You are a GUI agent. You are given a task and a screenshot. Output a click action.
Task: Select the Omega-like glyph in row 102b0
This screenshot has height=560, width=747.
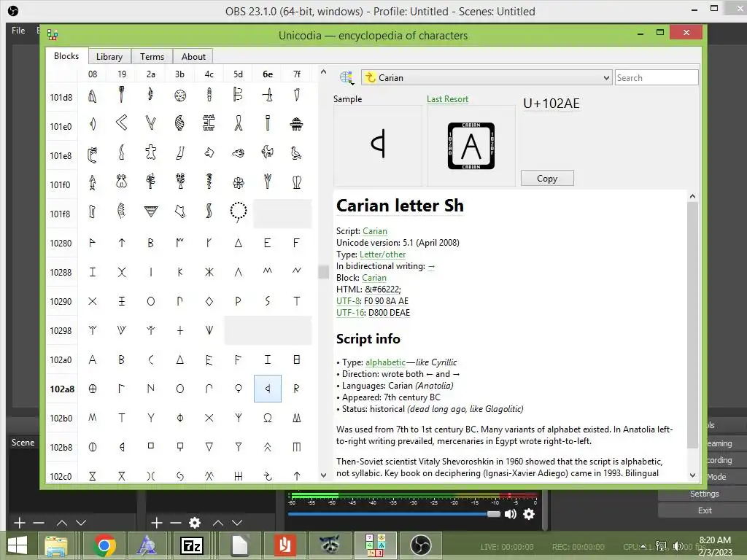267,418
